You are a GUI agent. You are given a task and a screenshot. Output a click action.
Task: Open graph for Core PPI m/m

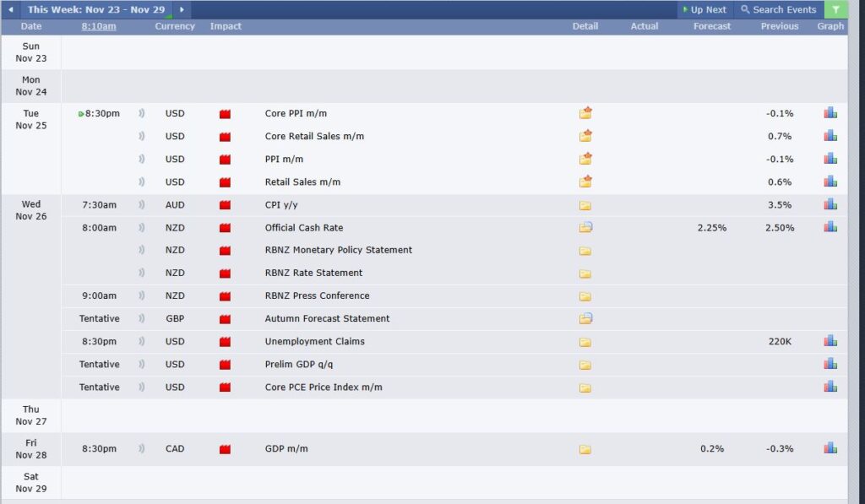[x=830, y=113]
